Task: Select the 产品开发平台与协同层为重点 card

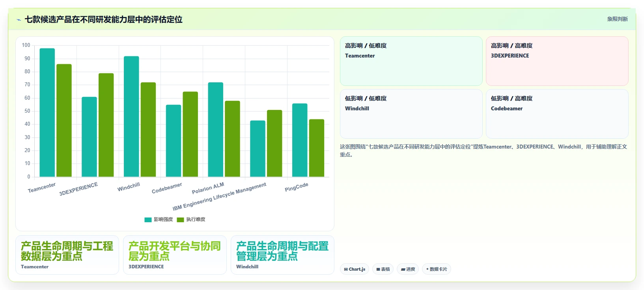Action: pos(175,255)
